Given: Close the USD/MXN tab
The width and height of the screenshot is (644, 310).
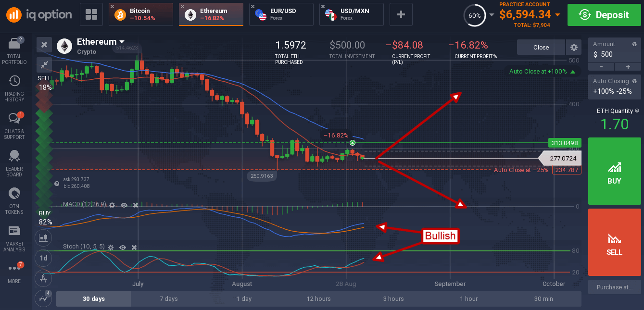Looking at the screenshot, I should [323, 7].
